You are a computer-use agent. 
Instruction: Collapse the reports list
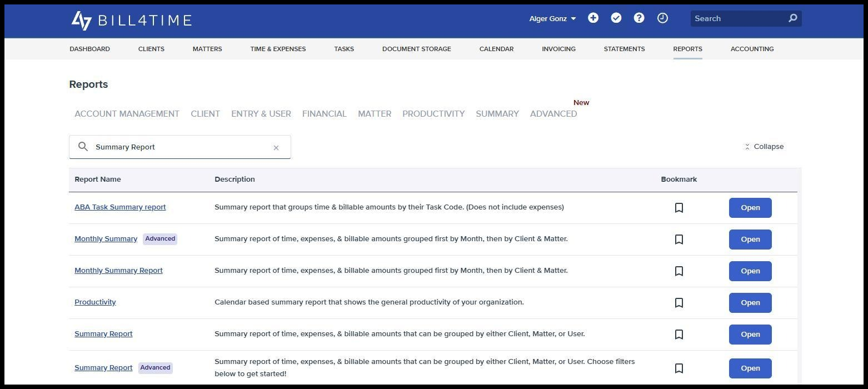click(764, 147)
